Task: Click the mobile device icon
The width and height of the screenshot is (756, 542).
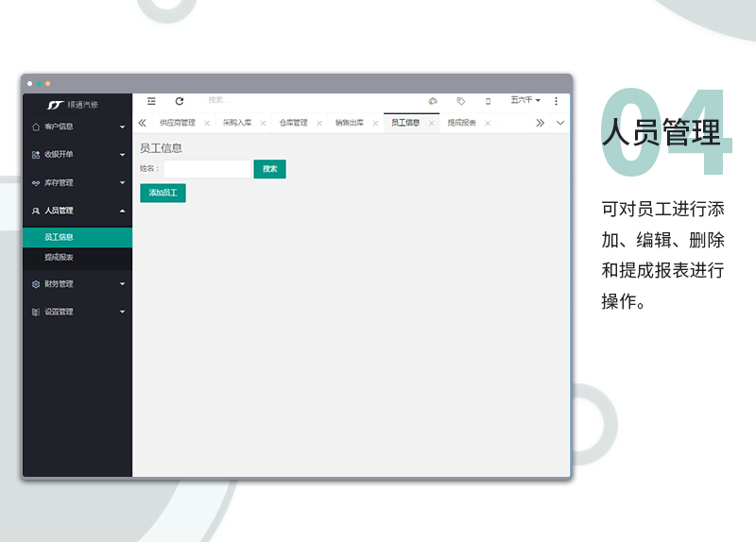Action: 488,101
